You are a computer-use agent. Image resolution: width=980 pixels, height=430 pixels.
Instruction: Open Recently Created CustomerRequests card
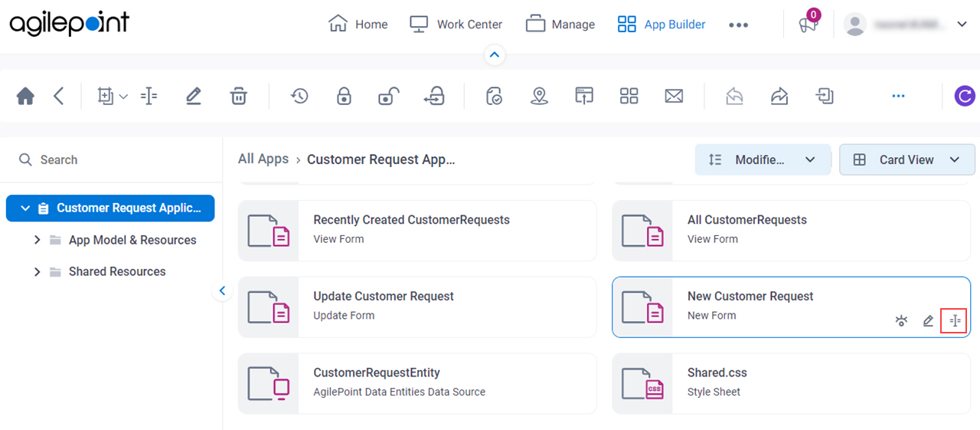click(x=417, y=231)
